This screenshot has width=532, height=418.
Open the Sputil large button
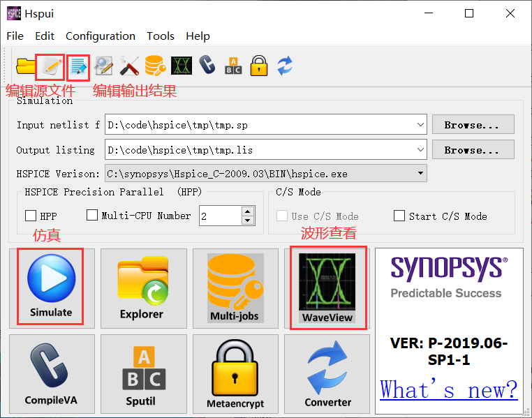144,374
